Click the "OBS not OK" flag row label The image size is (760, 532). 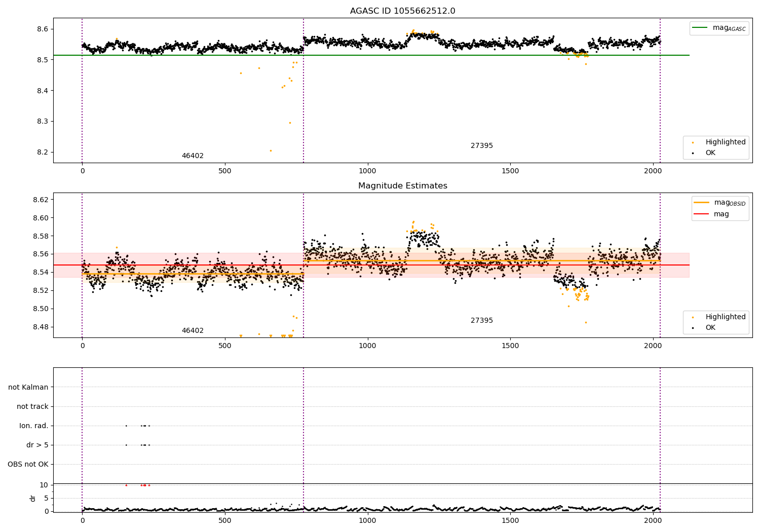(28, 465)
